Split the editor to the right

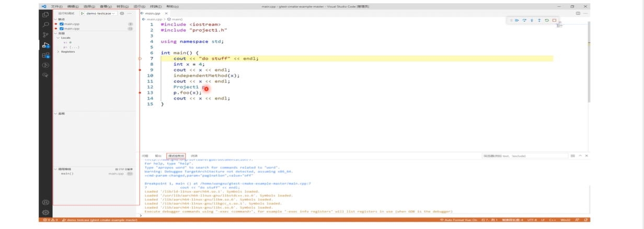(x=578, y=13)
